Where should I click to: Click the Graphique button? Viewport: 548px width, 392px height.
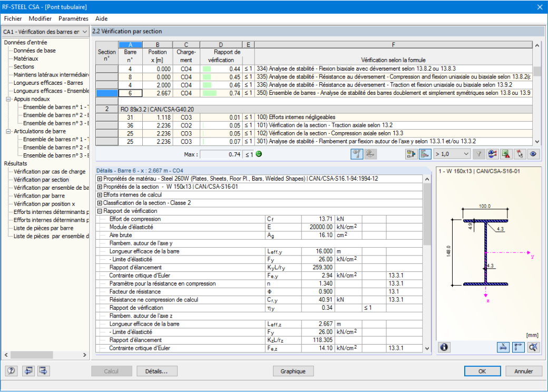(x=293, y=371)
